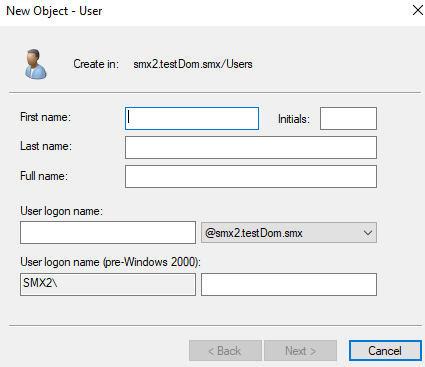Click the User logon name text box

(108, 232)
